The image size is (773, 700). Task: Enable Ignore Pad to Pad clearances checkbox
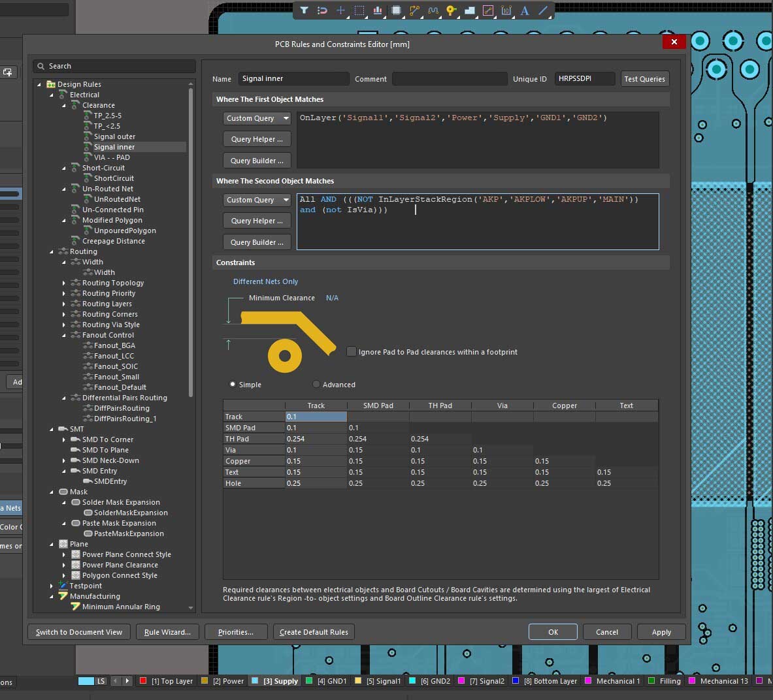coord(352,351)
